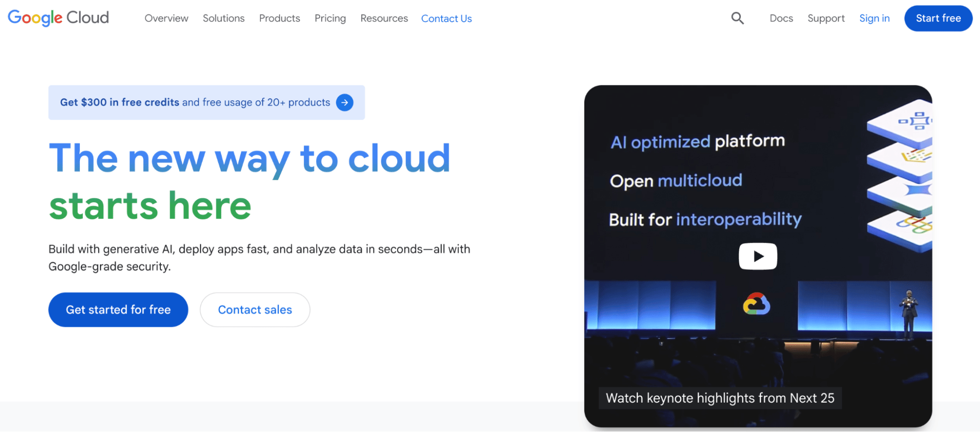This screenshot has width=980, height=432.
Task: Click Get started for free button
Action: pos(118,310)
